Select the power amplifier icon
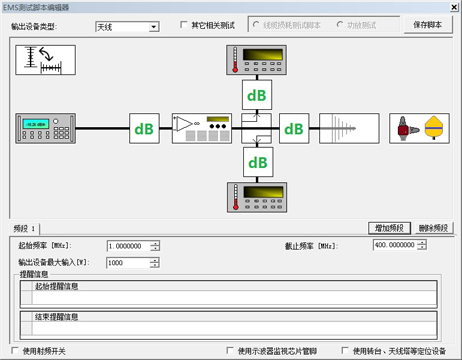This screenshot has width=462, height=360. tap(202, 129)
